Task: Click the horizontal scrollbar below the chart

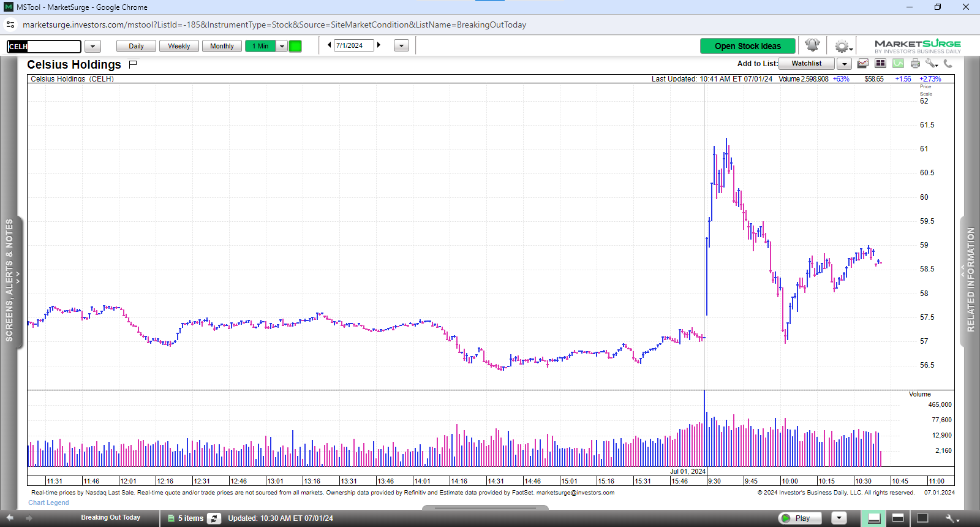Action: [485, 507]
